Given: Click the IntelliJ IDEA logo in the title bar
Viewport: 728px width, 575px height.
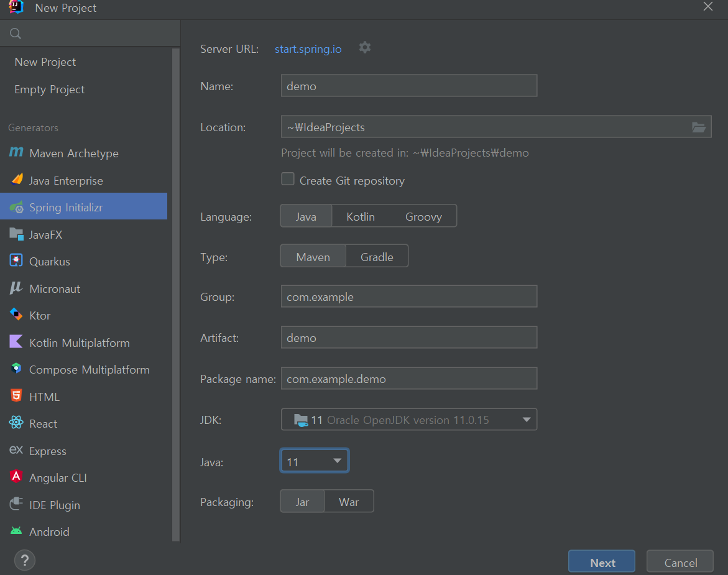Looking at the screenshot, I should 16,7.
